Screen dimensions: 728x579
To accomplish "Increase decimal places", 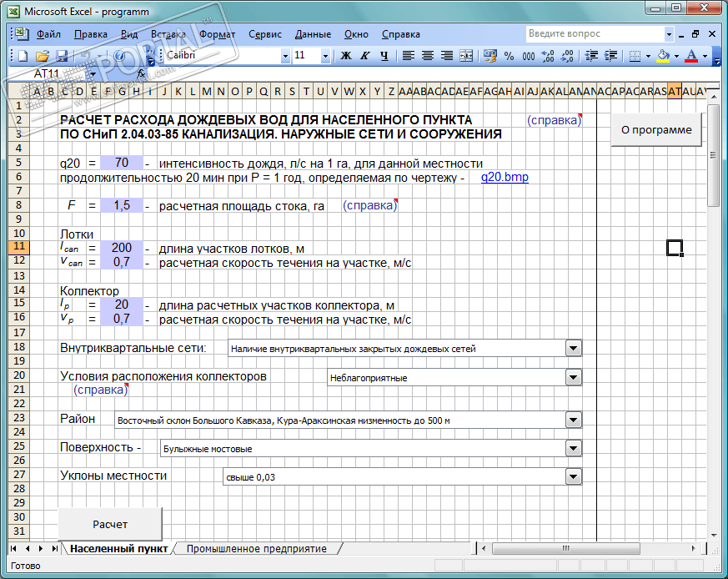I will coord(548,56).
